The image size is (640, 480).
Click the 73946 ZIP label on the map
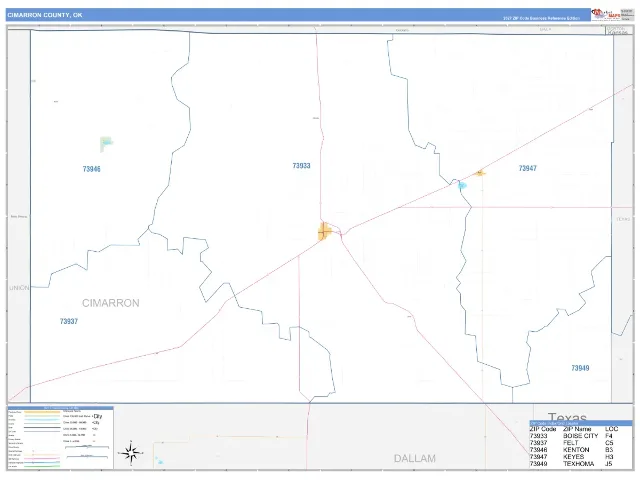click(91, 169)
